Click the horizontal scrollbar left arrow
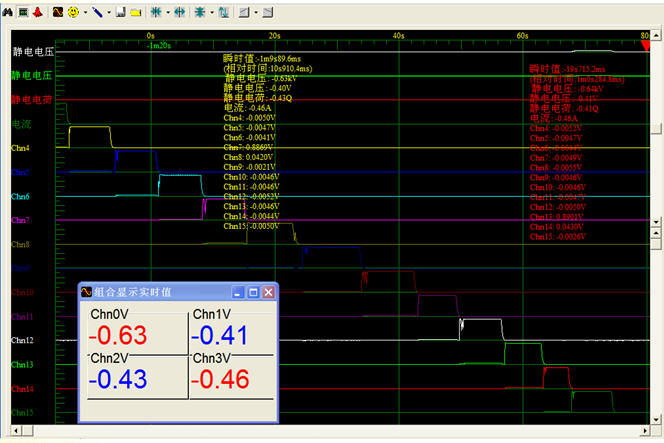The image size is (664, 443). pyautogui.click(x=16, y=431)
